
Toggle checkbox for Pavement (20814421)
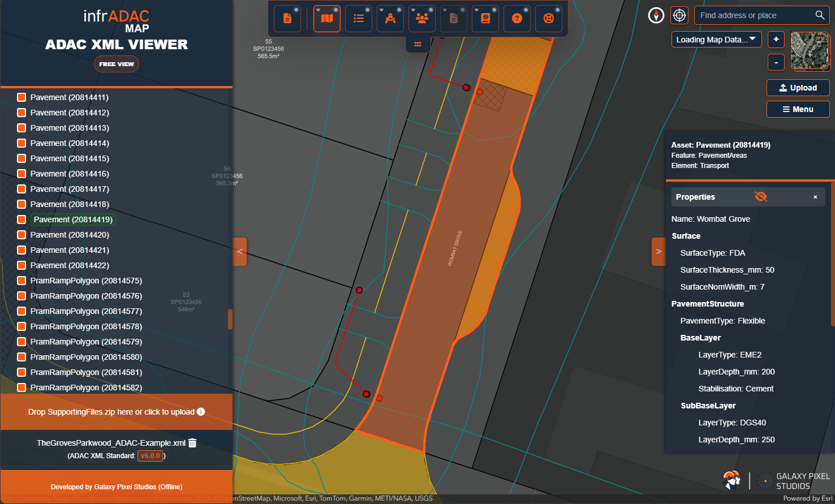click(x=21, y=250)
